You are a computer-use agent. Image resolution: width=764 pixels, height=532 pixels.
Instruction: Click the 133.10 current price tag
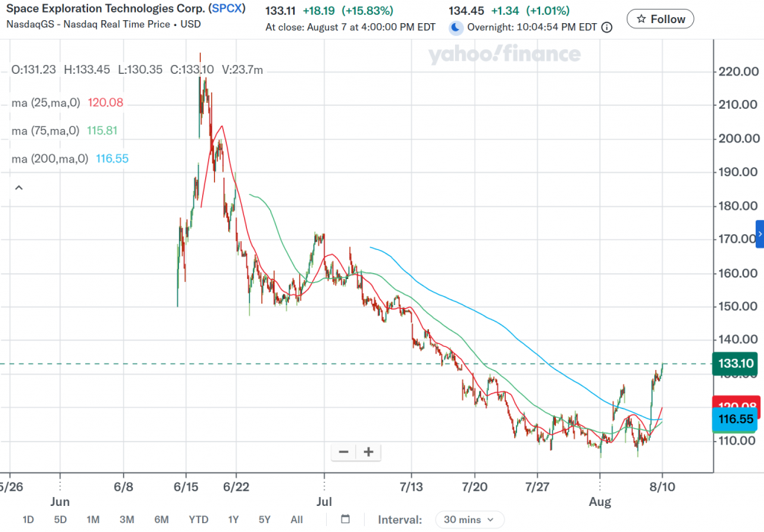735,363
